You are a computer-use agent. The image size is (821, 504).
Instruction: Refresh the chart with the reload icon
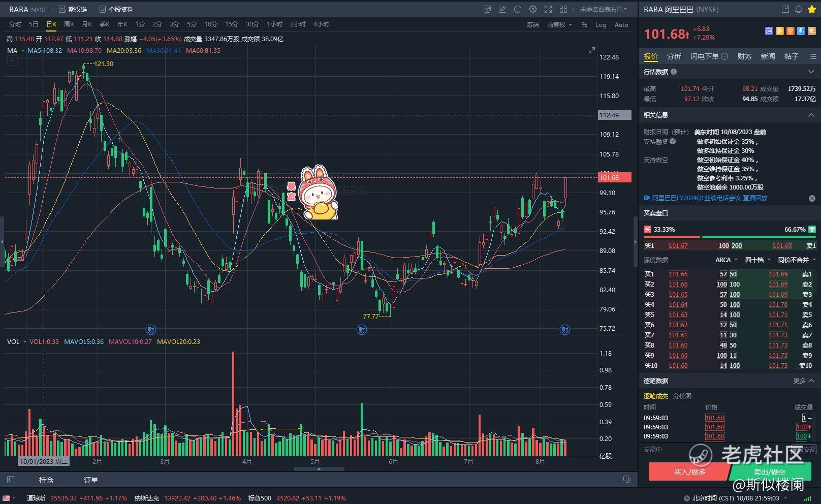[518, 9]
